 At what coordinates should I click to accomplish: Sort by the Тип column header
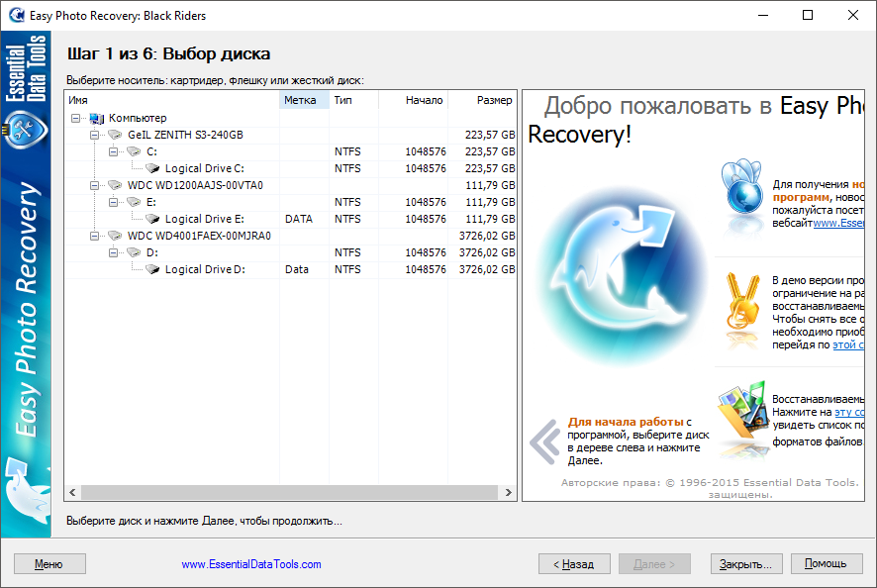(x=353, y=100)
